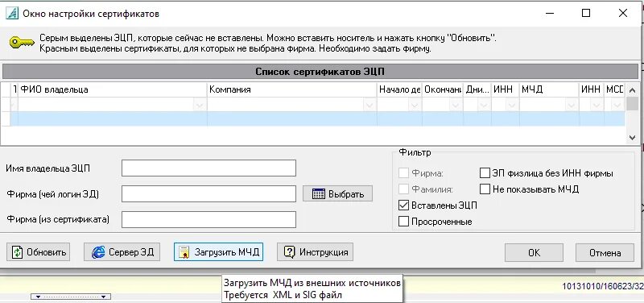Image resolution: width=644 pixels, height=303 pixels.
Task: Click the question mark icon on Инструкция
Action: point(290,252)
